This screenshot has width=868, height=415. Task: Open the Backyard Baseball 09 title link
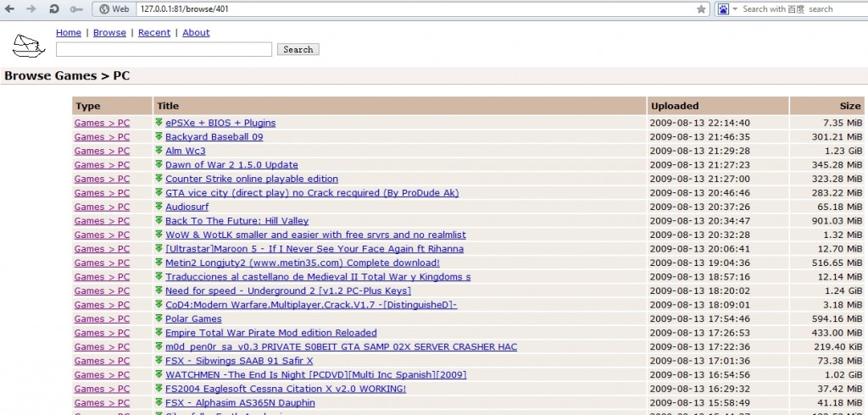point(214,136)
